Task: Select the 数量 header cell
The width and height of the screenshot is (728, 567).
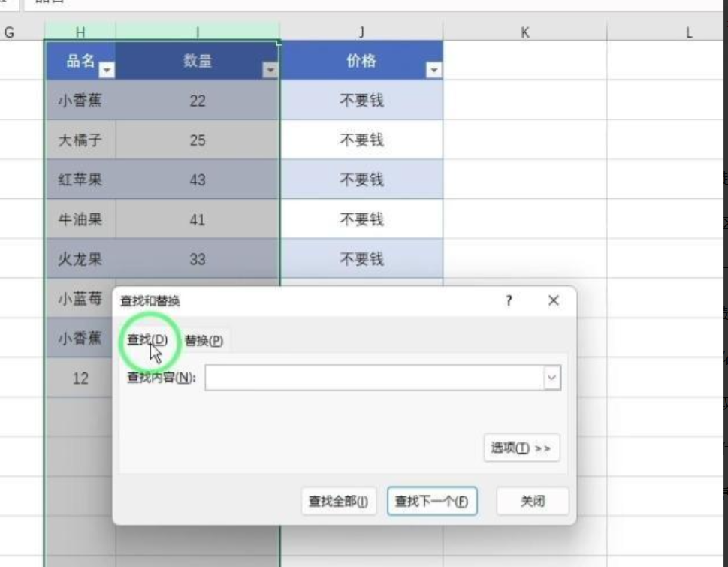Action: pos(198,60)
